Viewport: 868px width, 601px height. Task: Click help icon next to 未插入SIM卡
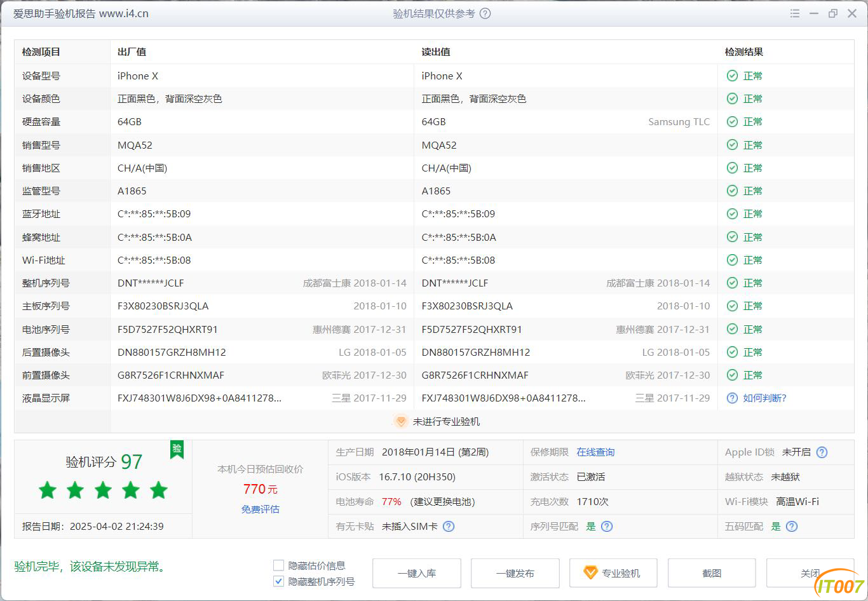(x=449, y=526)
